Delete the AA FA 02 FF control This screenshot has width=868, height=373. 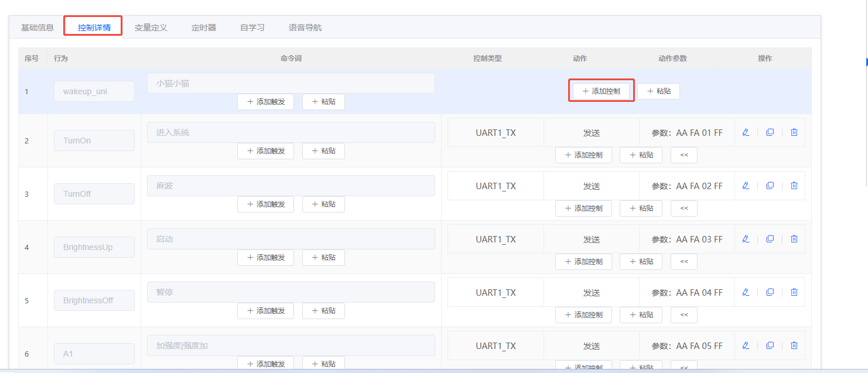794,186
